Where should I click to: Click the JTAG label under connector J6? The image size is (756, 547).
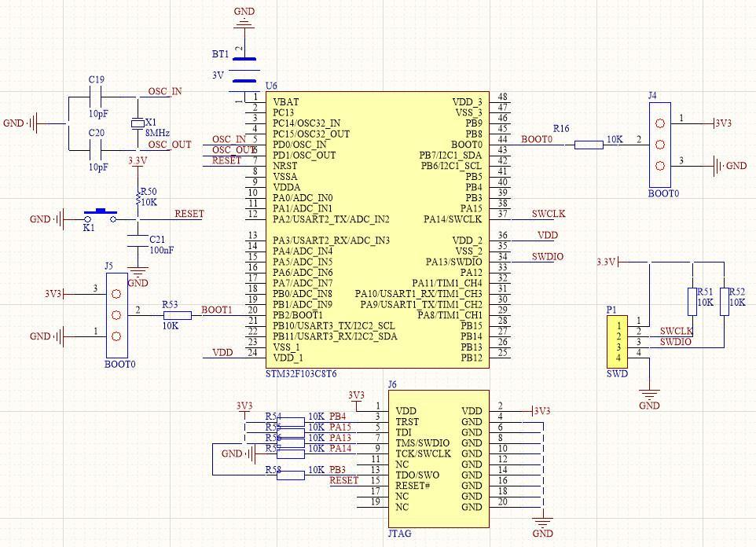[x=400, y=534]
